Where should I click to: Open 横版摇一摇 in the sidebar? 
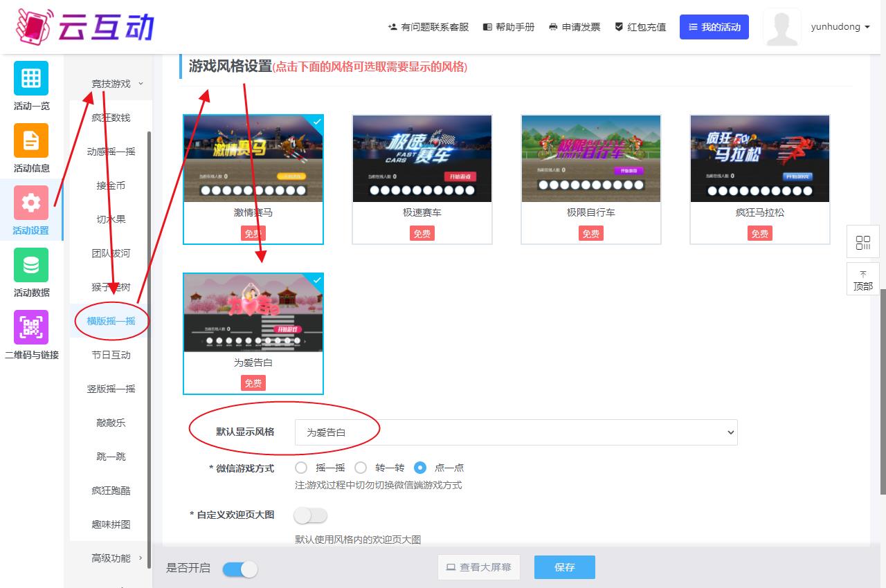(111, 321)
